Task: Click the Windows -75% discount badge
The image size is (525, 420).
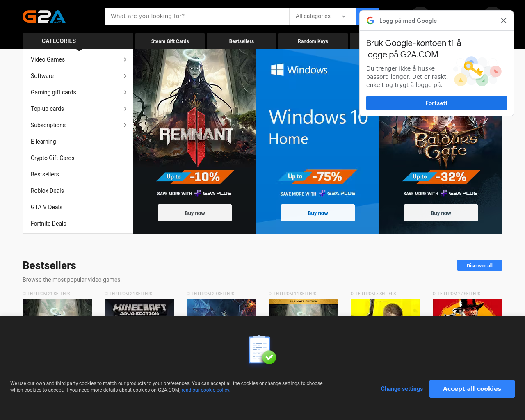Action: tap(318, 176)
